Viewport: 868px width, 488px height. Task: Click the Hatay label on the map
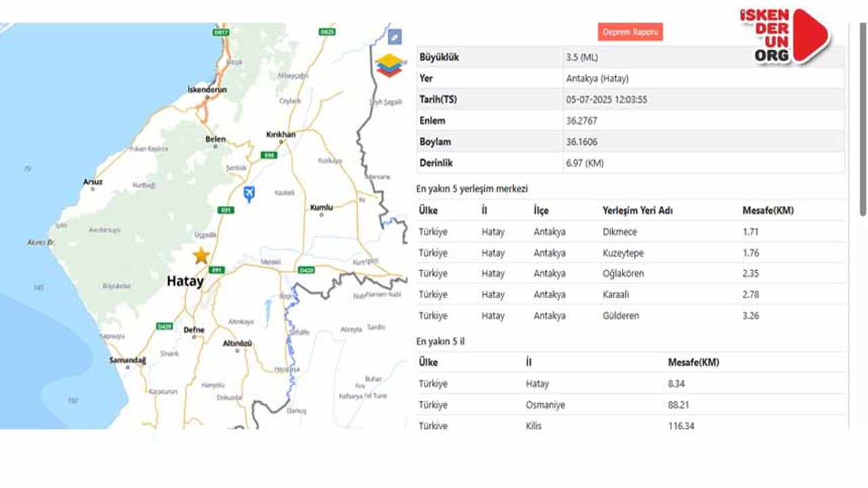(185, 281)
